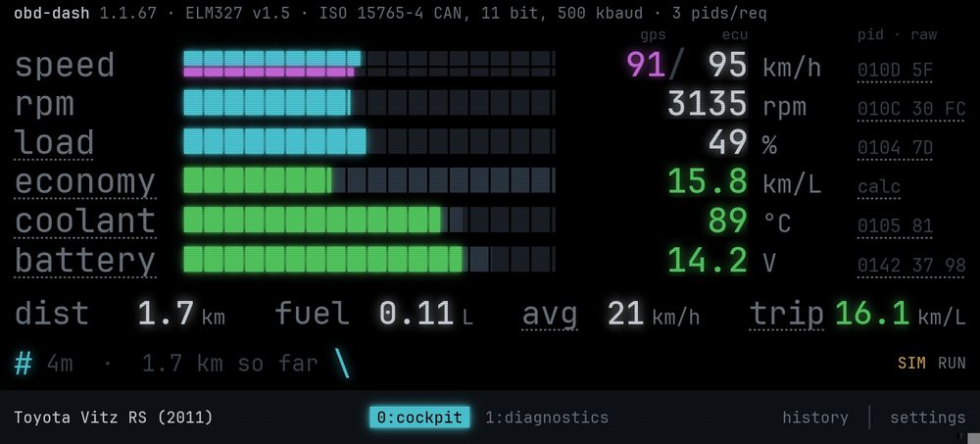
Task: Click the speed label
Action: [x=65, y=65]
